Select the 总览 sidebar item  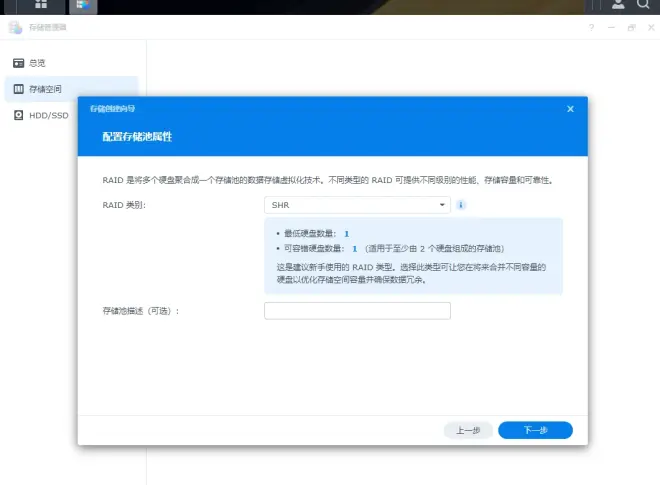[36, 63]
